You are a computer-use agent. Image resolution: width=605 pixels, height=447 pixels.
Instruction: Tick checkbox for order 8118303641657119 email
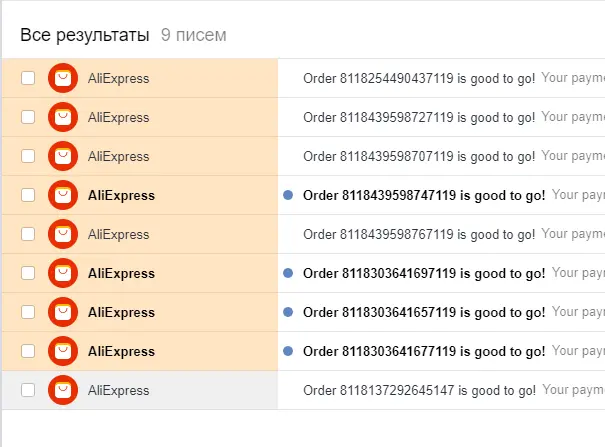click(28, 312)
